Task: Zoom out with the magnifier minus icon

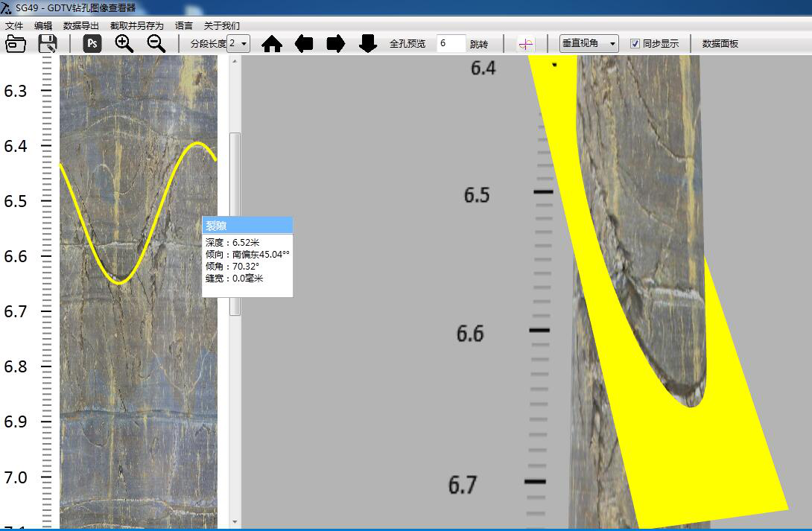Action: pos(156,44)
